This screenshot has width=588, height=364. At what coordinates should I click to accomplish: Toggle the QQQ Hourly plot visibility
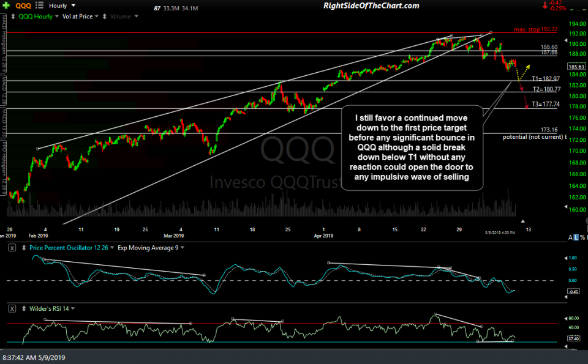click(x=36, y=17)
